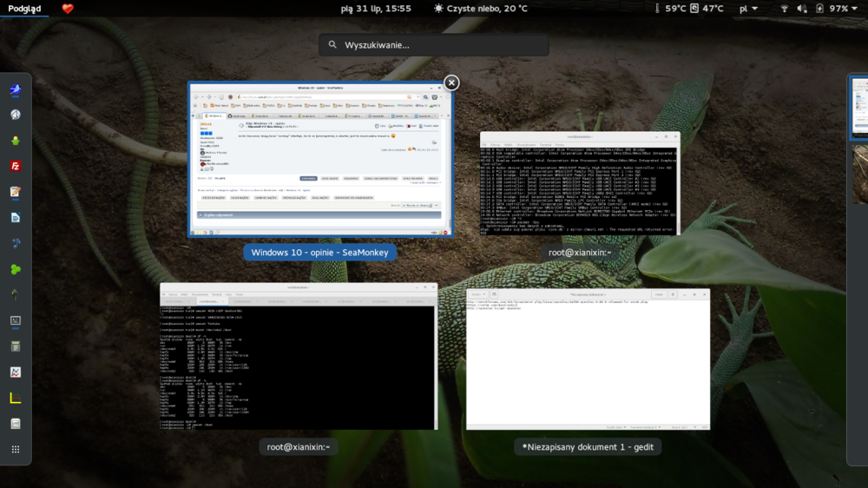
Task: Open the Wi-Fi network indicator
Action: tap(784, 9)
